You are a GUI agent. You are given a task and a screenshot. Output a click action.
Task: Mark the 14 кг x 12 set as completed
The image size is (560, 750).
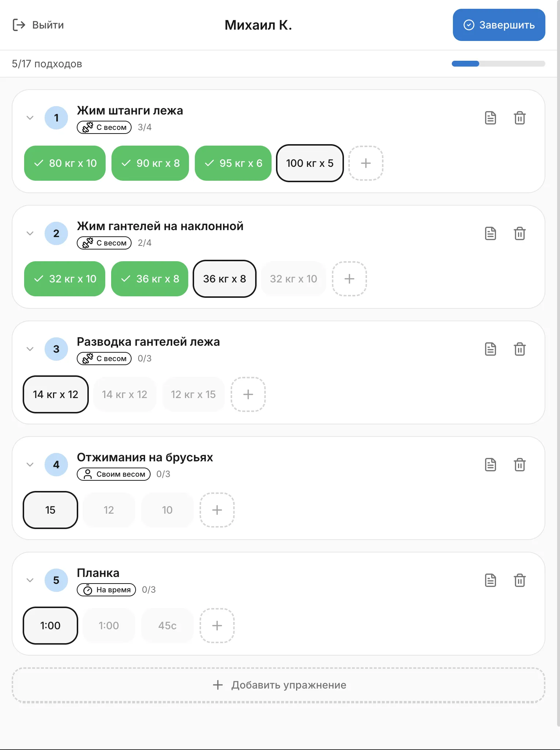pos(55,394)
